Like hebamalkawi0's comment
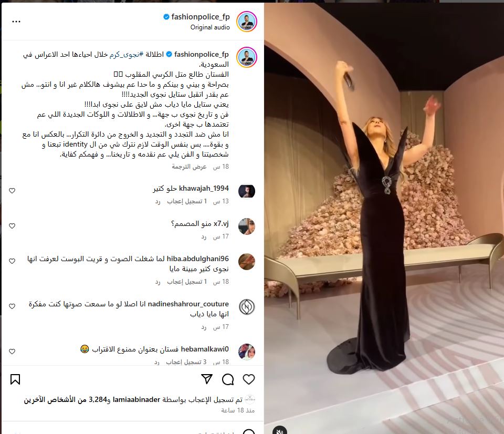Screen dimensions: 504x434 pos(12,352)
